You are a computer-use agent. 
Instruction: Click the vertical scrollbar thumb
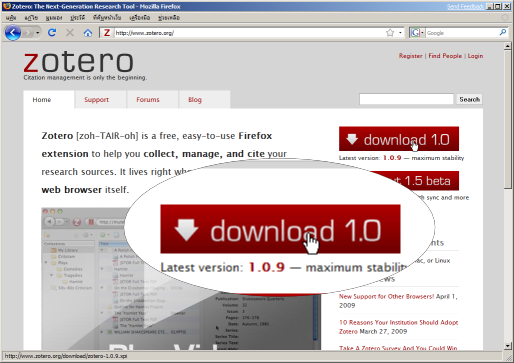507,120
